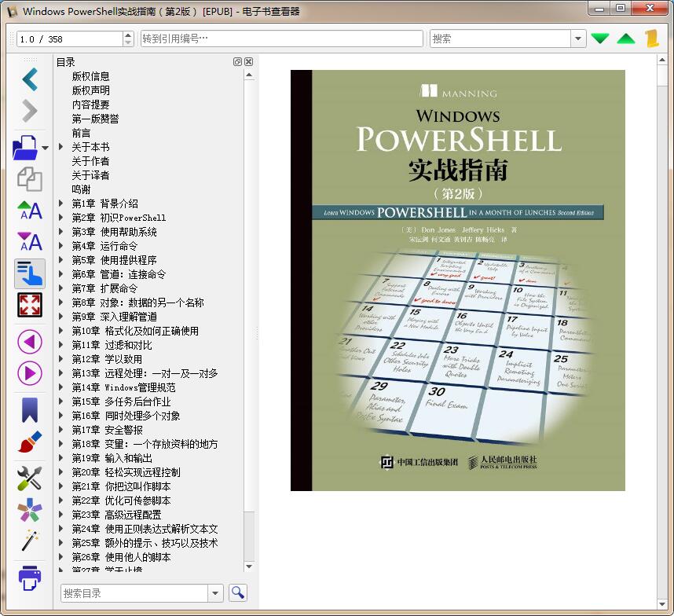
Task: Expand chapter 第10章 格式化及如何正确使用
Action: click(x=61, y=331)
